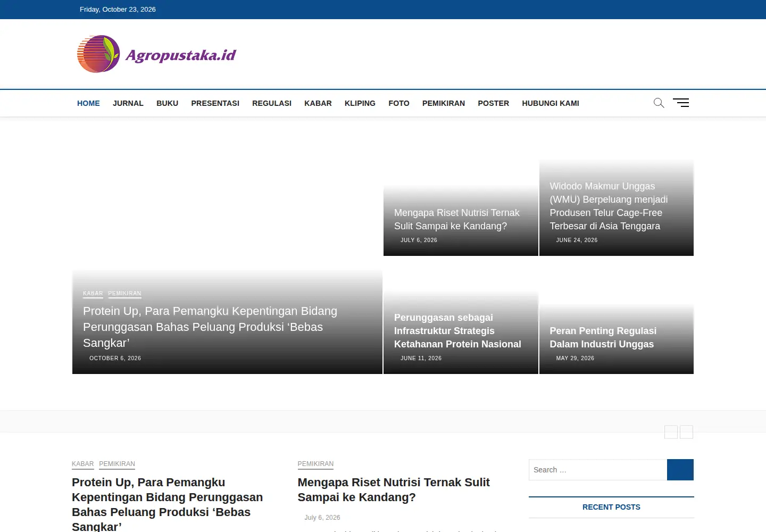Open the KABAR menu item
The height and width of the screenshot is (532, 766).
pyautogui.click(x=318, y=103)
